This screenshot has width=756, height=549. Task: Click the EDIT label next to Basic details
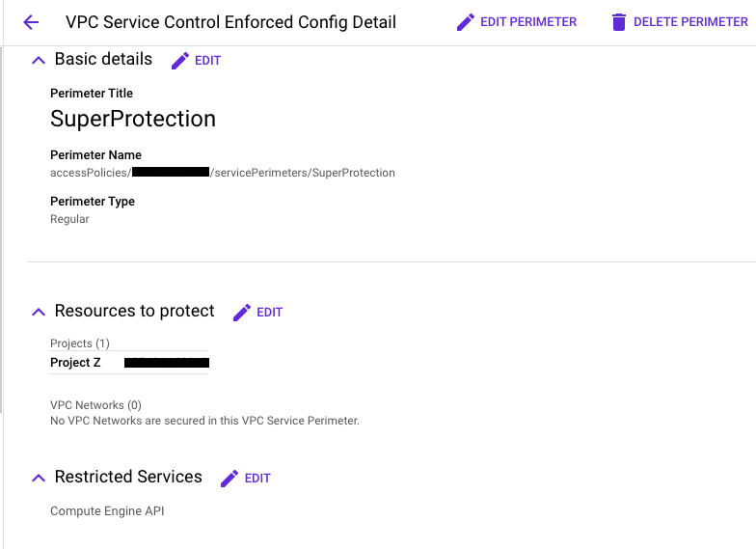(207, 61)
